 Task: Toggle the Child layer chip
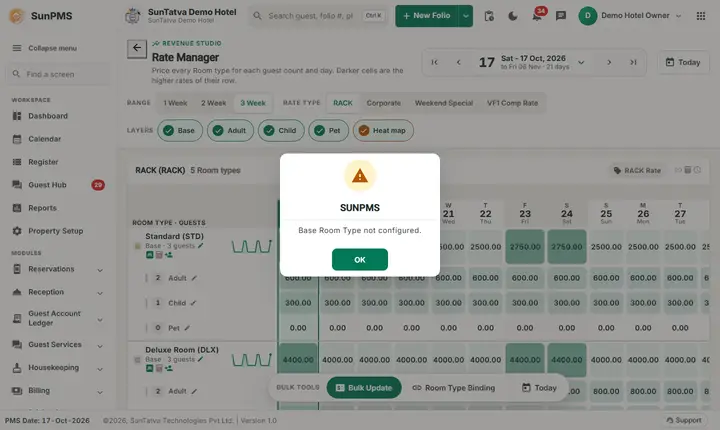(281, 130)
